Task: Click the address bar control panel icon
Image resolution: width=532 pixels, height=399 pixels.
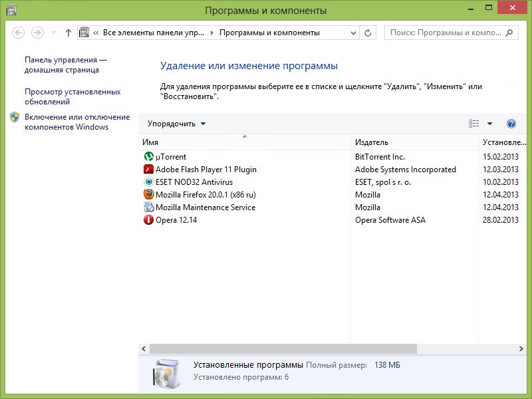Action: 84,33
